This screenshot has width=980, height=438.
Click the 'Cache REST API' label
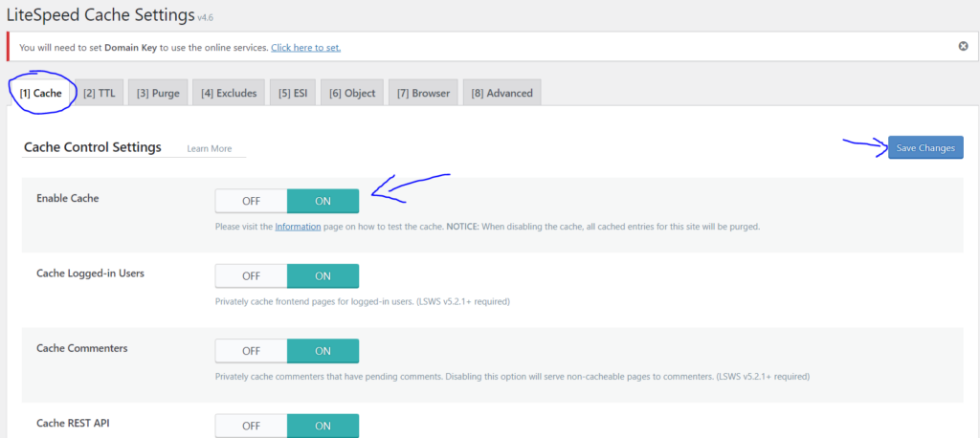point(73,423)
